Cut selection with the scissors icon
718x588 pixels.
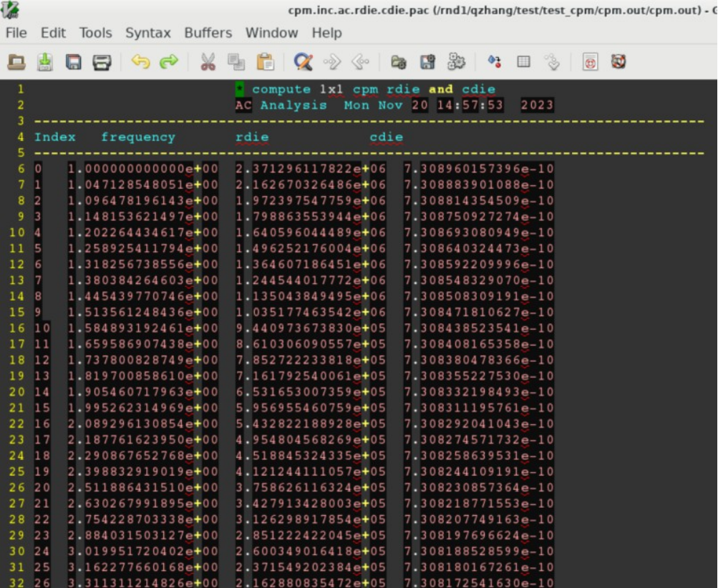pos(208,62)
